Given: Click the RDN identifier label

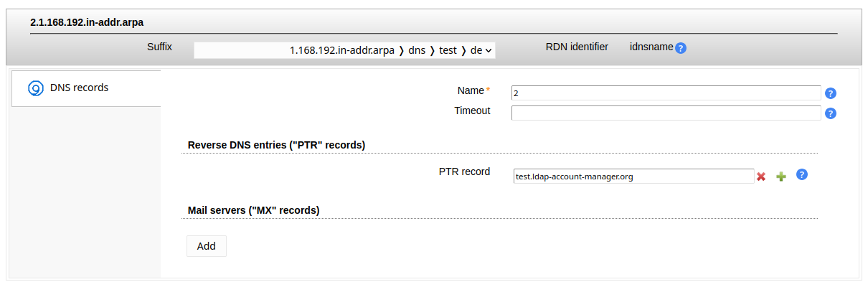Looking at the screenshot, I should 577,47.
